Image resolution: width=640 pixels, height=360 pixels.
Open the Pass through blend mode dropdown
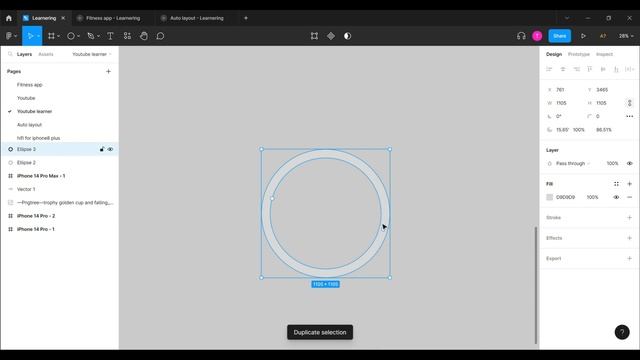pos(573,164)
